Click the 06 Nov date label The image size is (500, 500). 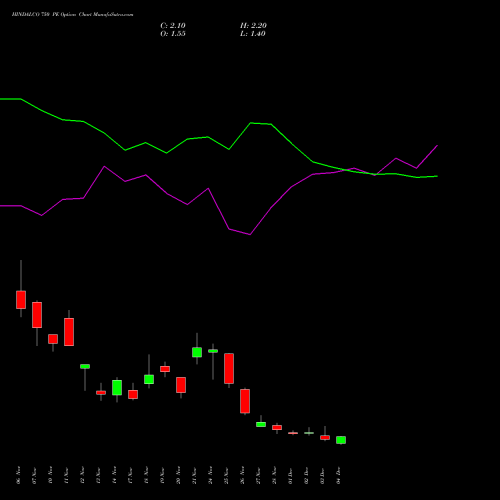18,475
